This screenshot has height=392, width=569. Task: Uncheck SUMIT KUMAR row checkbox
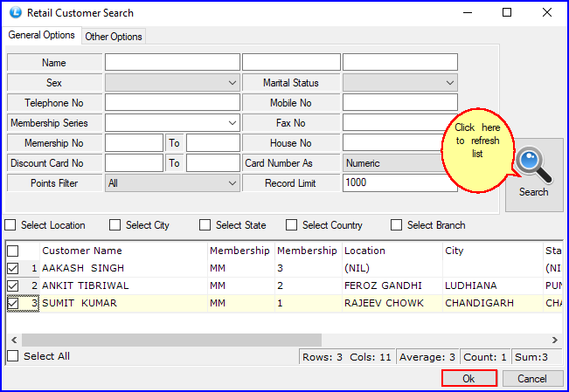(13, 303)
